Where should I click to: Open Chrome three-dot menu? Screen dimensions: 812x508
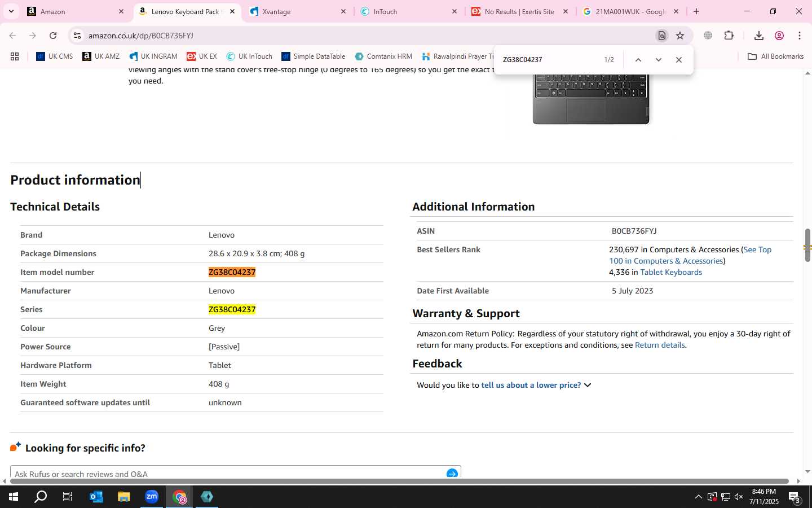pyautogui.click(x=800, y=36)
